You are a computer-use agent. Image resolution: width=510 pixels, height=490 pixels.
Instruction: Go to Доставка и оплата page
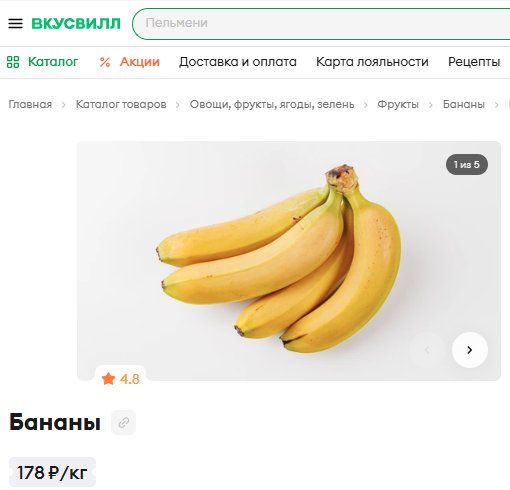click(238, 62)
